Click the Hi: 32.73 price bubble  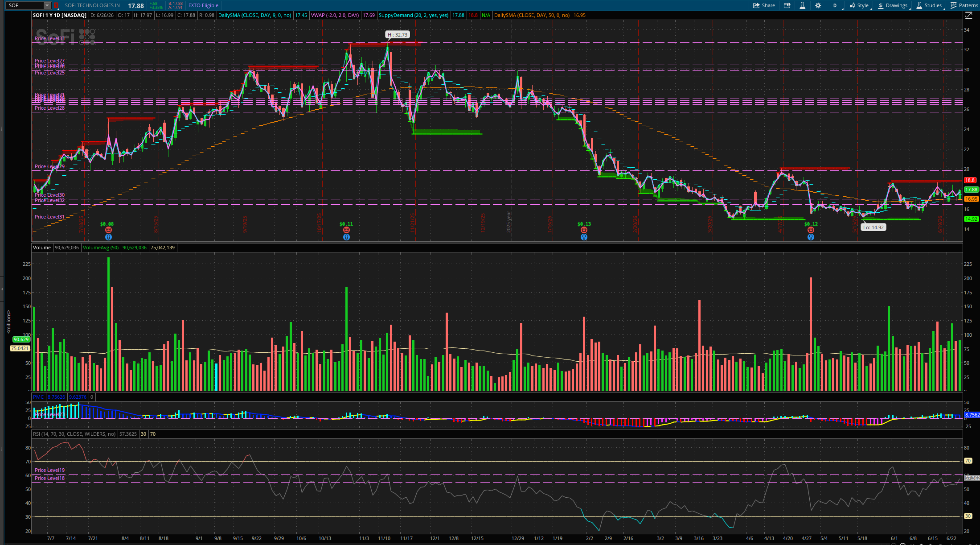click(398, 35)
